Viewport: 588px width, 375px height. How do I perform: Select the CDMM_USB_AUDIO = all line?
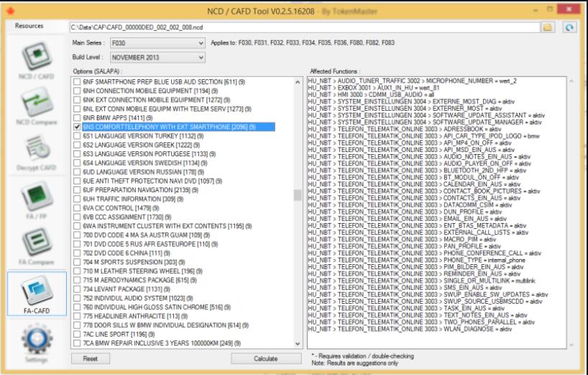click(371, 94)
